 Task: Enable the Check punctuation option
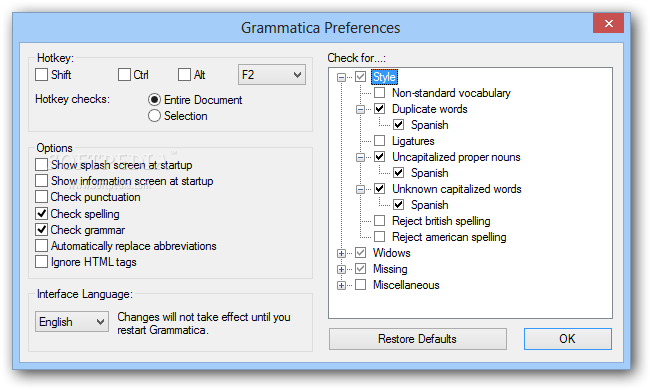(x=41, y=197)
